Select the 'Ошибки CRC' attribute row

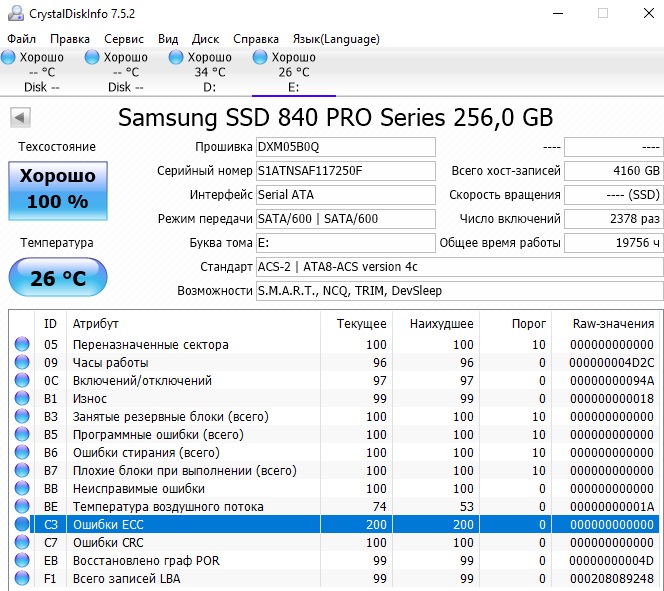[334, 542]
